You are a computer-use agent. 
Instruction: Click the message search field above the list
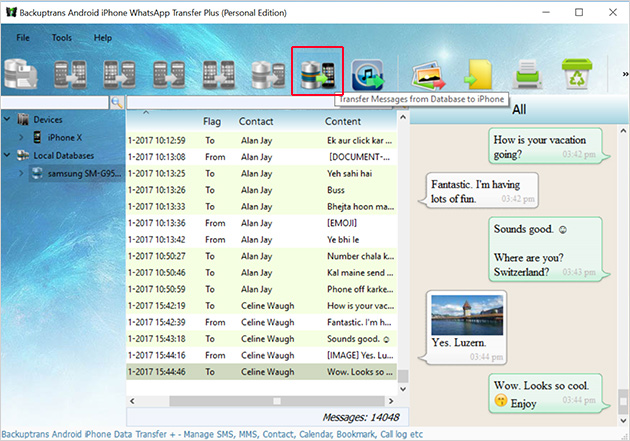pos(233,102)
